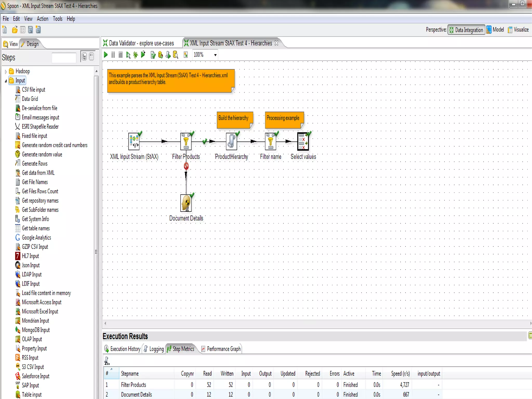Open the 100% zoom level dropdown

tap(215, 55)
